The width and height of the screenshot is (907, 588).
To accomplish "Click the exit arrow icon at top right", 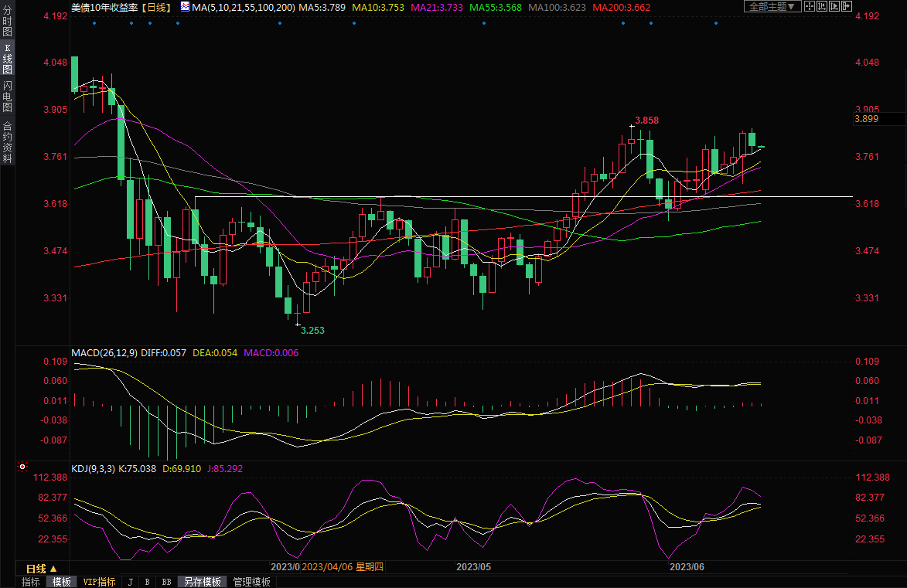I will 847,6.
